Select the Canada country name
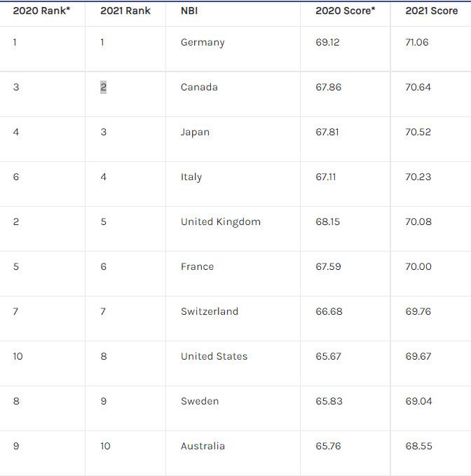 click(199, 87)
